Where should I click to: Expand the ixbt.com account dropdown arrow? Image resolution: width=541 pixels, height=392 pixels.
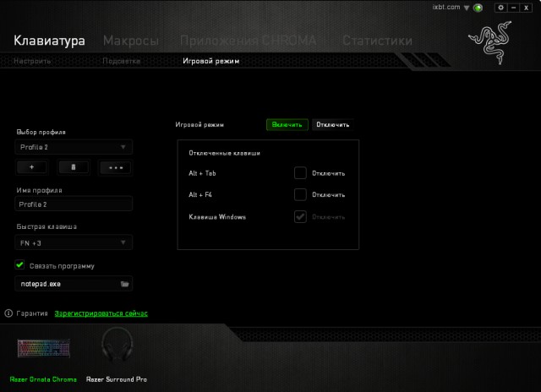467,8
